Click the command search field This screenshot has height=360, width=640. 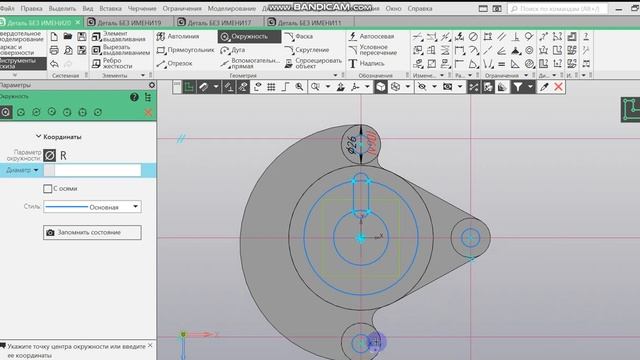tap(558, 9)
